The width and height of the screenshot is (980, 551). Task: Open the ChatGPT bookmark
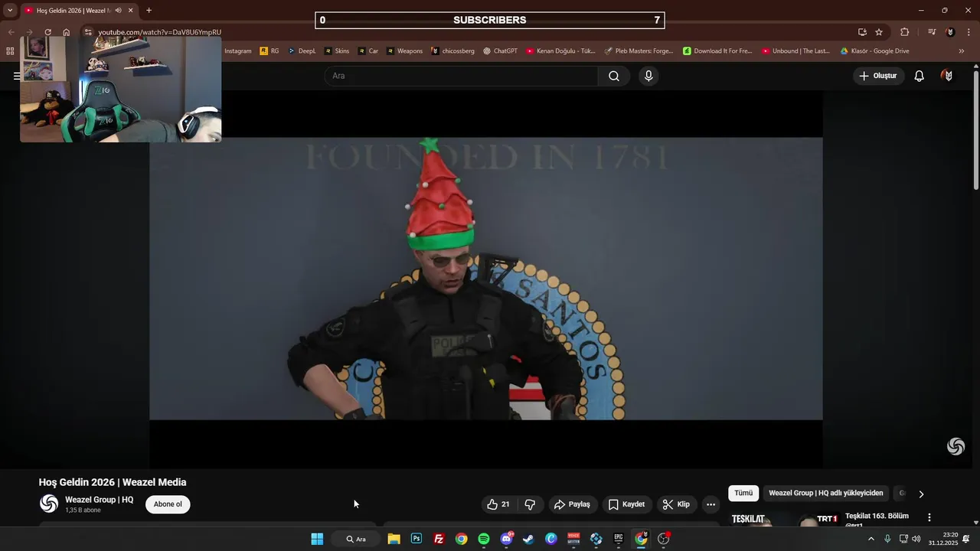(500, 51)
